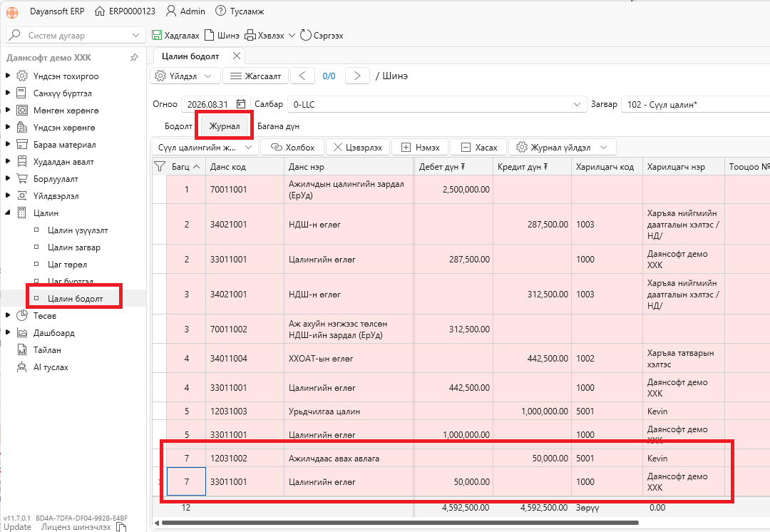Open the Үйлдэл action dropdown
Screen dimensions: 770x532
tap(185, 76)
